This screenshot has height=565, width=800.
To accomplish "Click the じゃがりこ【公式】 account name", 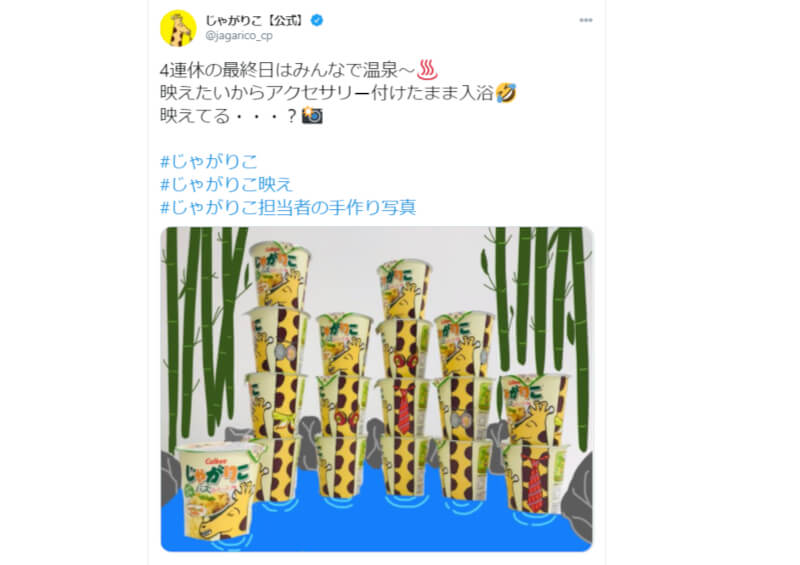I will 255,20.
